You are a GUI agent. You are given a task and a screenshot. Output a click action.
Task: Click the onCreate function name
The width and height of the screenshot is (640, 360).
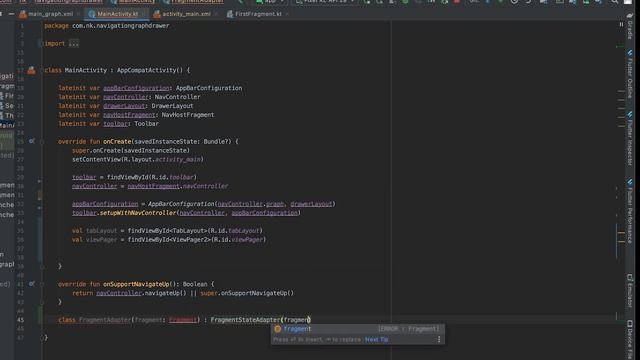pyautogui.click(x=117, y=142)
